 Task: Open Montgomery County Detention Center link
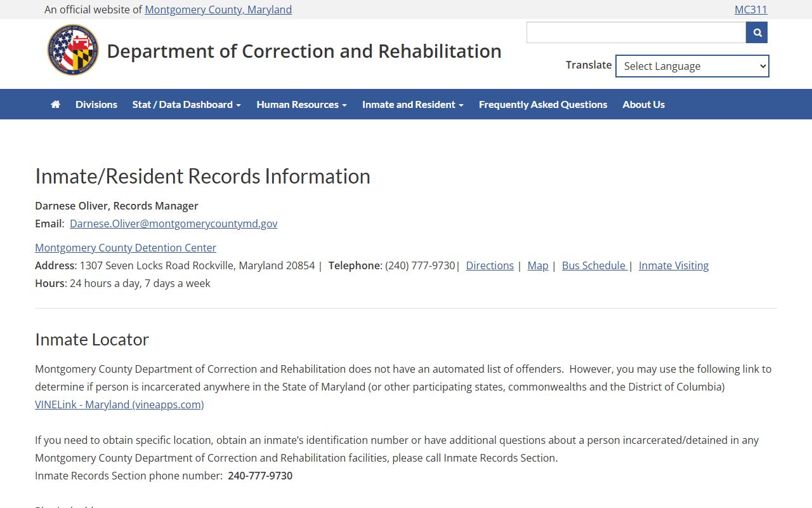point(126,248)
